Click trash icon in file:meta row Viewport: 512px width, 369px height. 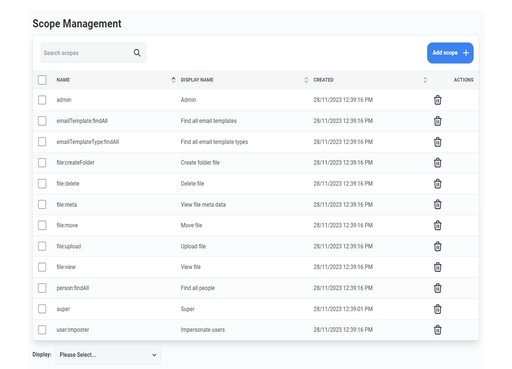[438, 204]
